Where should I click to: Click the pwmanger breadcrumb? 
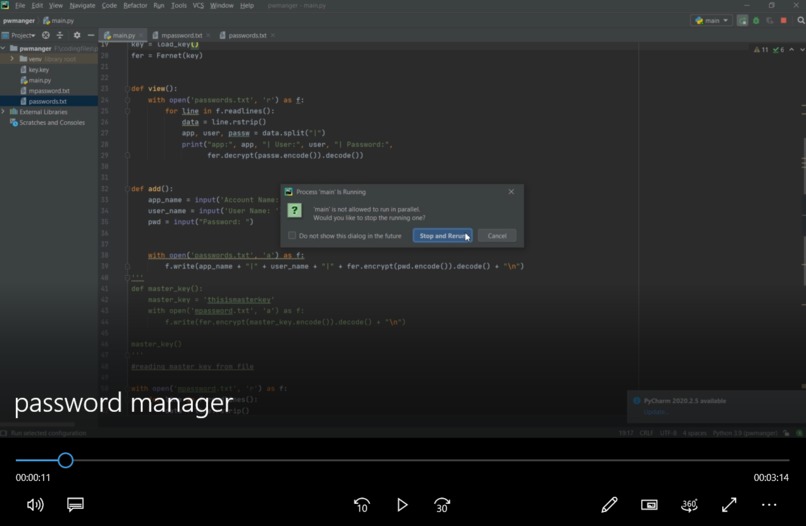pos(19,21)
